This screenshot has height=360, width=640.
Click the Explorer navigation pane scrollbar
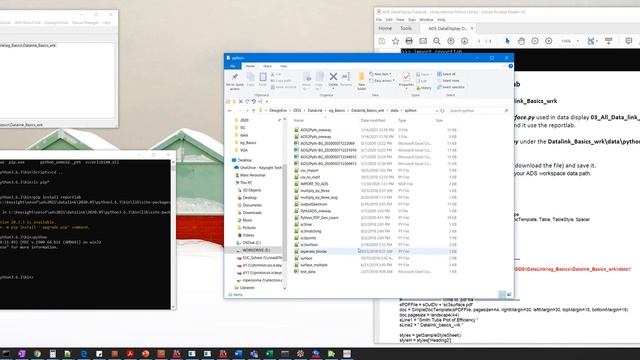[284, 203]
